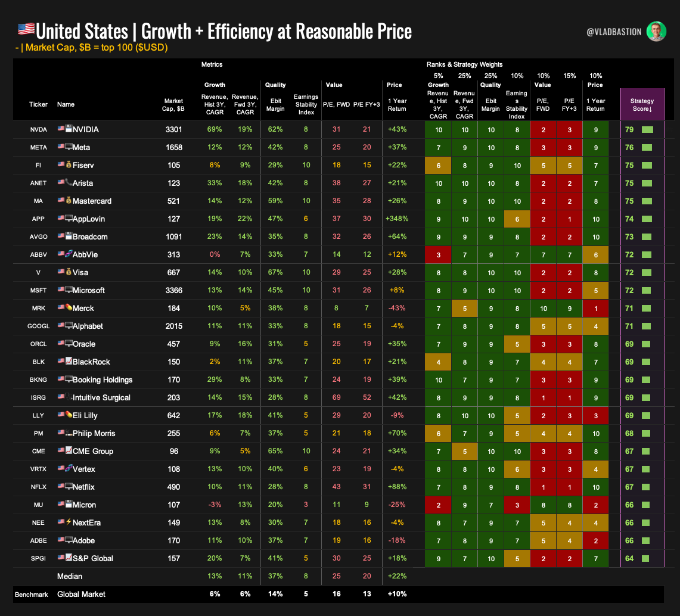Click the Strategy Score 64 for S&P Global
Screen dimensions: 680x616
tap(629, 558)
